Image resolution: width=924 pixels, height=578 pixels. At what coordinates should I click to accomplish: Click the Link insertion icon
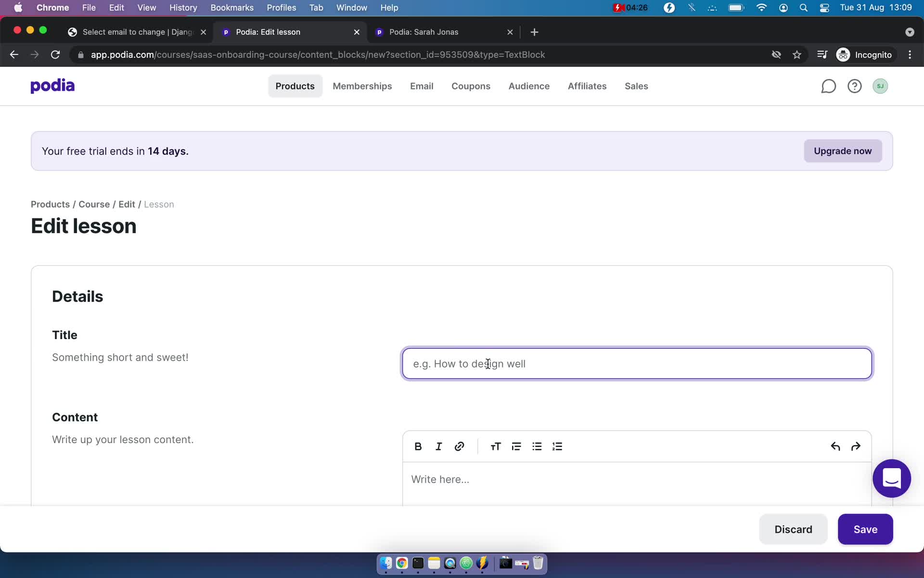click(x=459, y=446)
